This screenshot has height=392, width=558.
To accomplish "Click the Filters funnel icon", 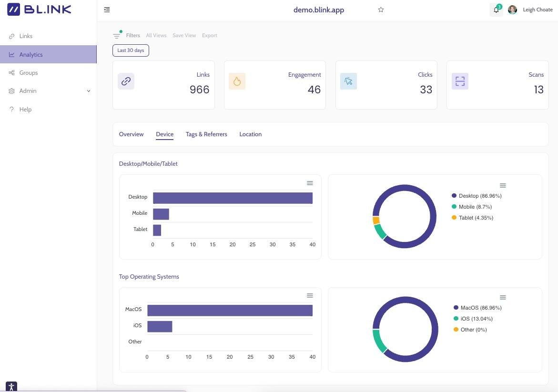I will [117, 36].
